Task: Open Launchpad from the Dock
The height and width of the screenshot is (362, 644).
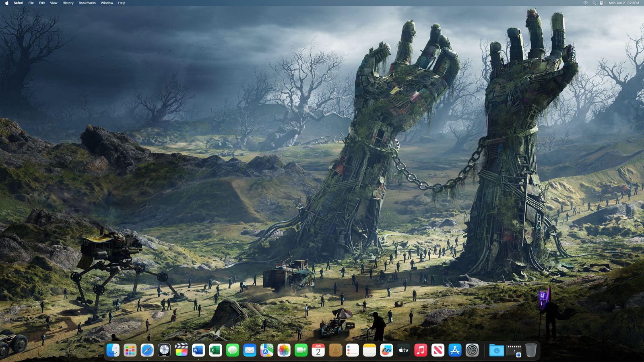Action: coord(130,350)
